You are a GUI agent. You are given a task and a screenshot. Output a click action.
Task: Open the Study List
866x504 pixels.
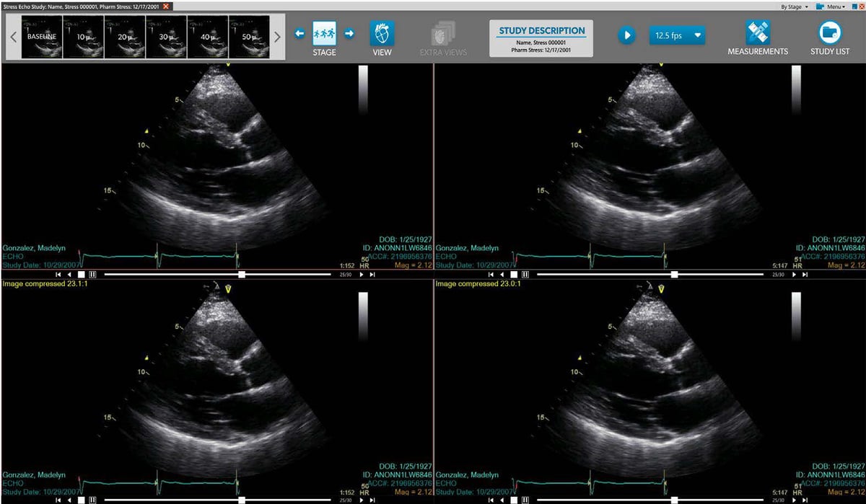coord(829,34)
